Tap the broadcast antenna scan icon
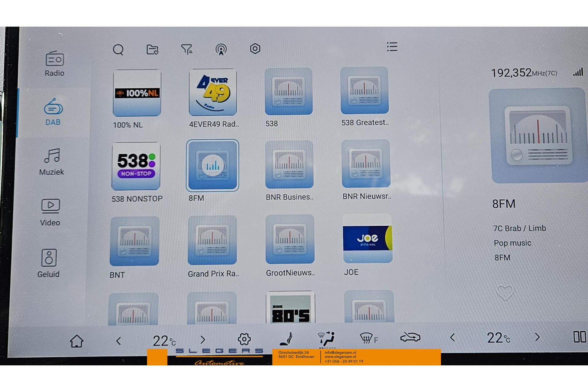This screenshot has height=392, width=588. click(221, 49)
